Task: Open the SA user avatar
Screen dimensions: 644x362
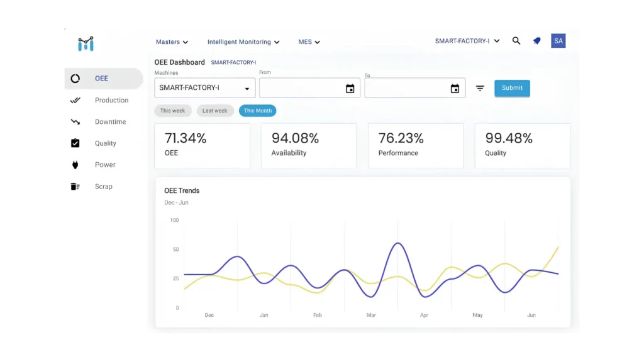Action: 558,41
